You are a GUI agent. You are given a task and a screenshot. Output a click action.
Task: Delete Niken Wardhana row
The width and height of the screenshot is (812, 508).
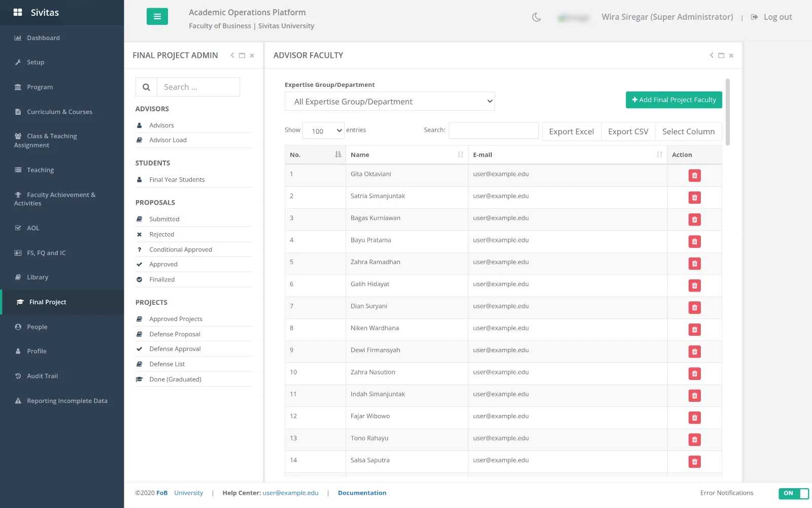point(694,329)
